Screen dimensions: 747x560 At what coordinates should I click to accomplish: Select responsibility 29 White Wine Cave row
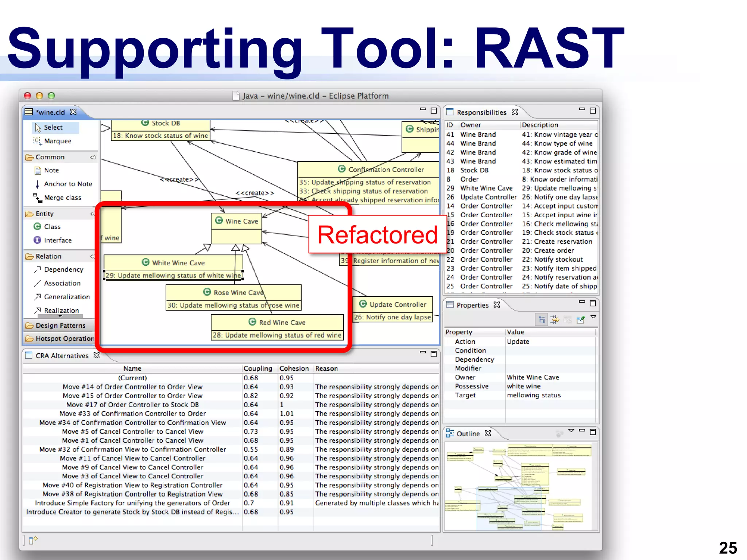pyautogui.click(x=522, y=188)
